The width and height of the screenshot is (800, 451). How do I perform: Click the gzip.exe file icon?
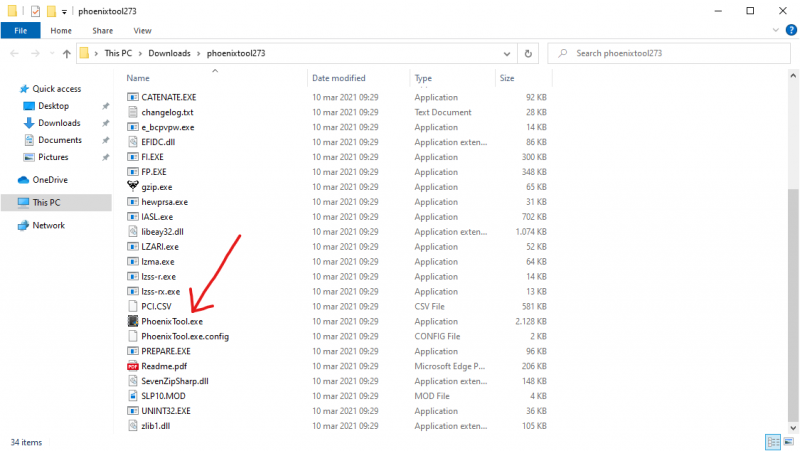(x=133, y=186)
